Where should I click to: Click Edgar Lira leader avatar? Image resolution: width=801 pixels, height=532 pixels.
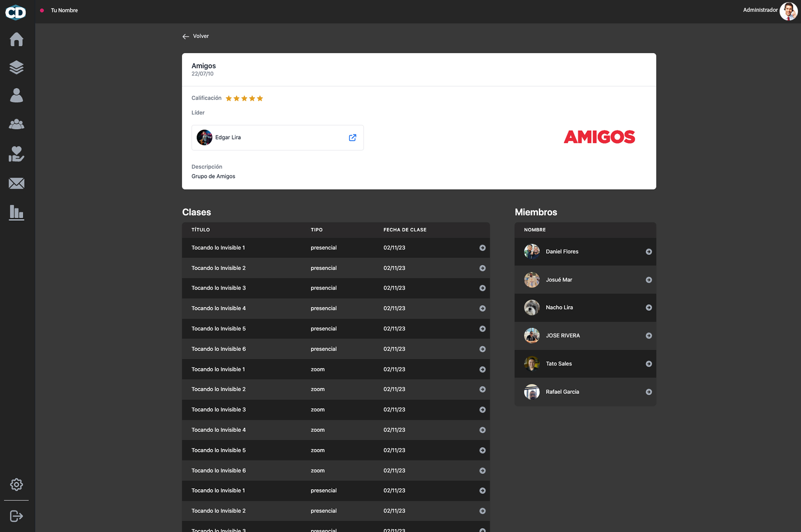(204, 138)
